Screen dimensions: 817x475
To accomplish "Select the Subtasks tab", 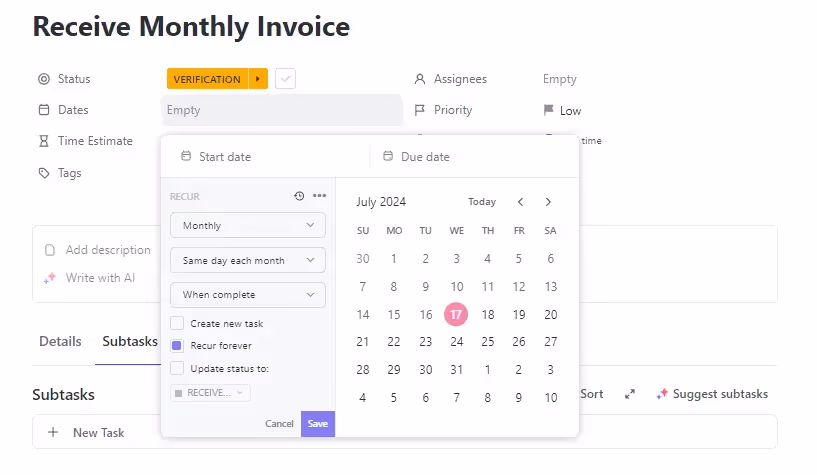I will pos(130,341).
